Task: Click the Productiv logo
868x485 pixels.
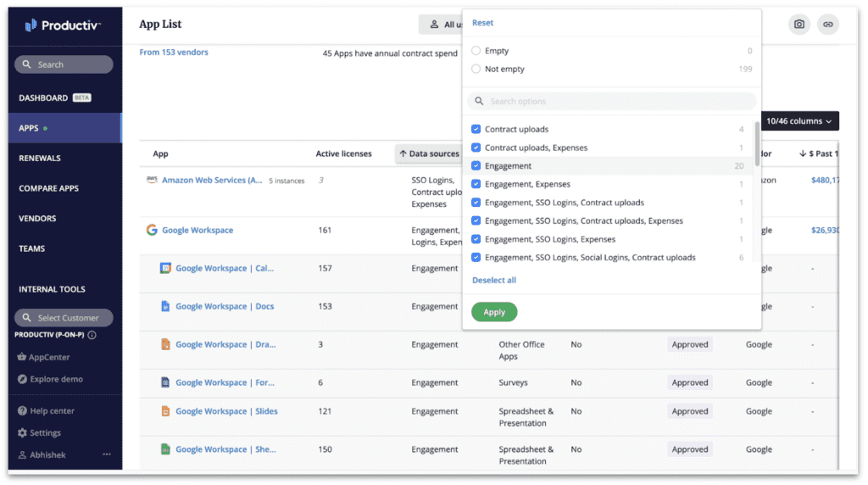Action: (63, 25)
